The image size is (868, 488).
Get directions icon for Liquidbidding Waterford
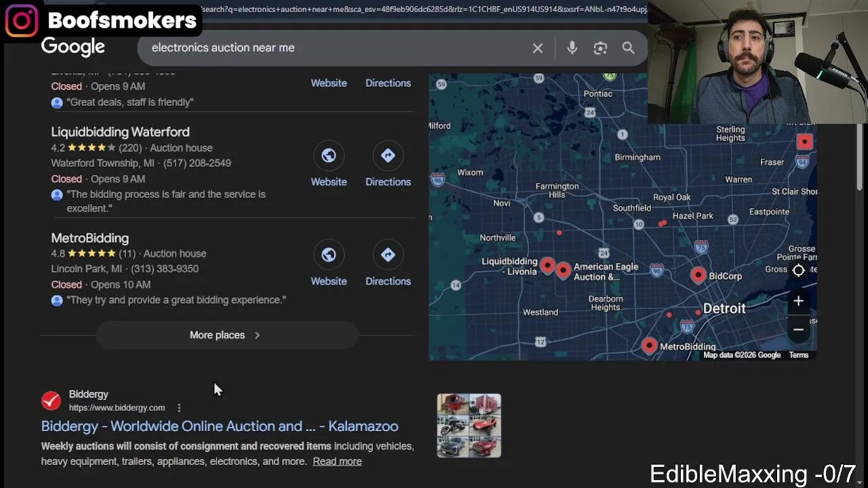pyautogui.click(x=388, y=155)
